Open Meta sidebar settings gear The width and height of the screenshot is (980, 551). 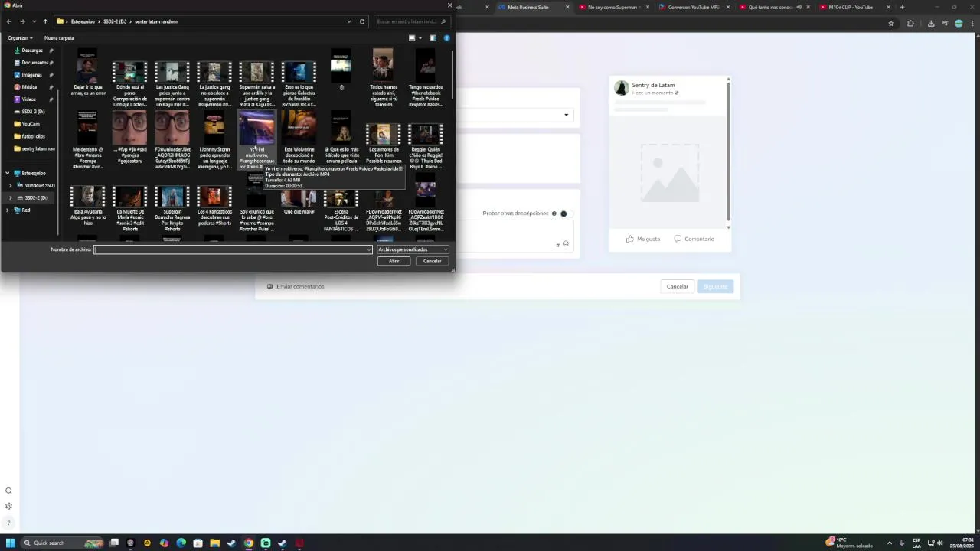9,506
